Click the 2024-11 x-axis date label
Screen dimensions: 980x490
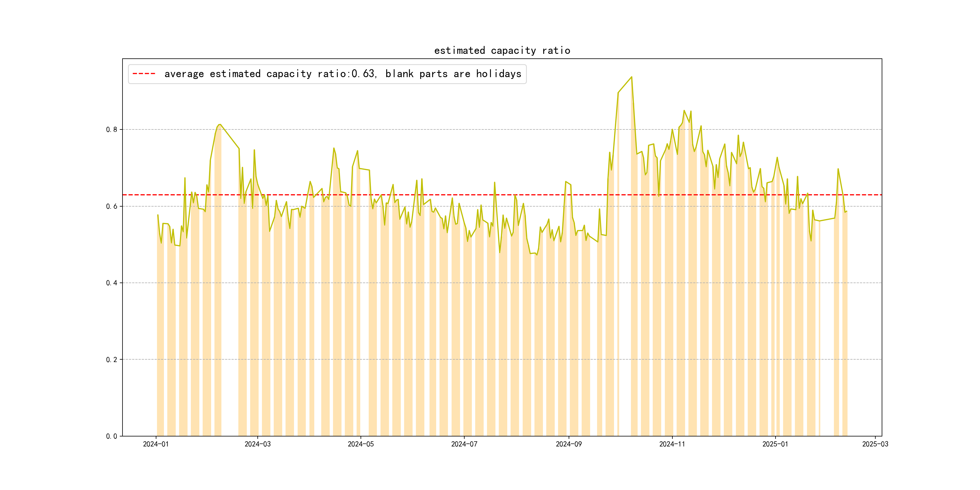[672, 444]
